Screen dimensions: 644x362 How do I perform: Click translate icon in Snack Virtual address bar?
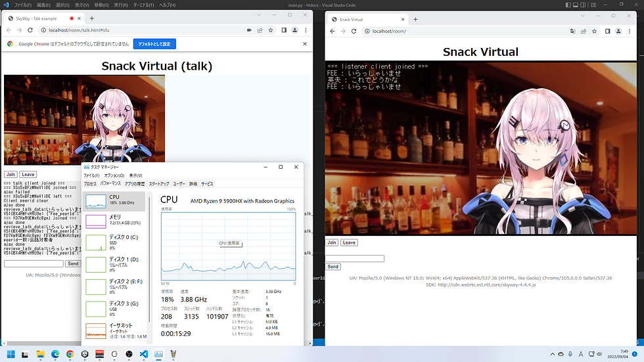pos(572,31)
